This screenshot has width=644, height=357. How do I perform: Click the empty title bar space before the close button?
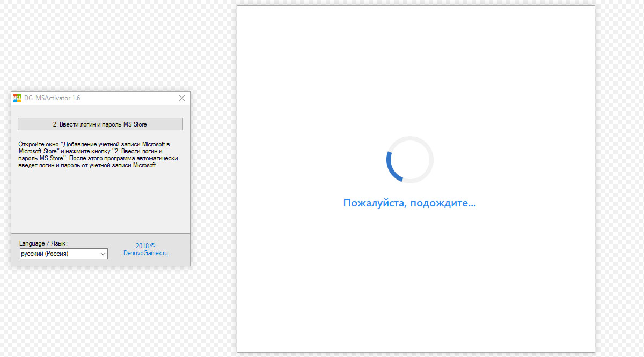point(129,98)
